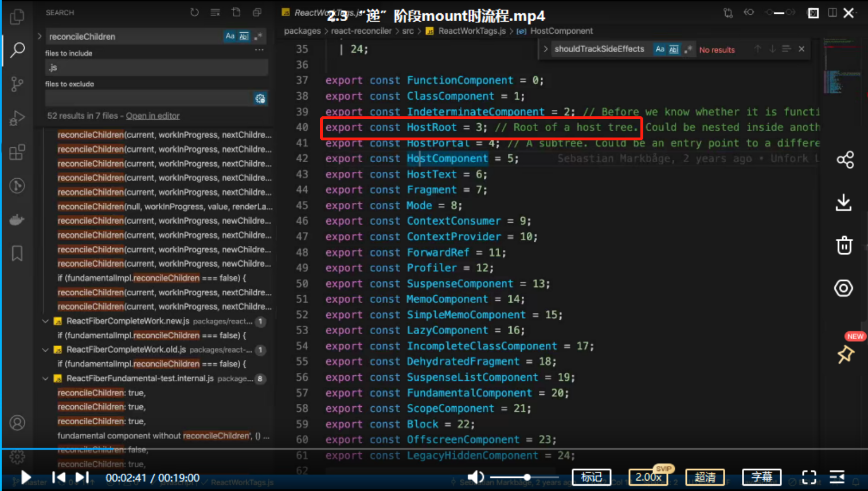Collapse ReactFiberFundamental-test.internal.js results
This screenshot has width=868, height=491.
click(x=46, y=378)
